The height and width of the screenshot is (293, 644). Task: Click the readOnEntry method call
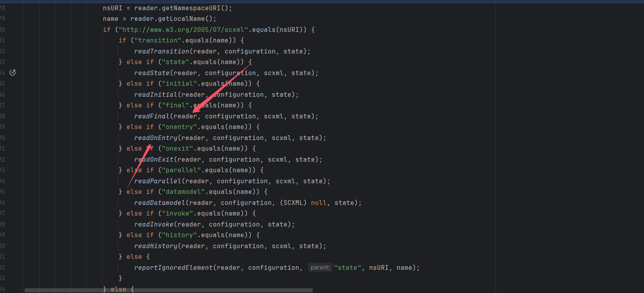point(156,138)
